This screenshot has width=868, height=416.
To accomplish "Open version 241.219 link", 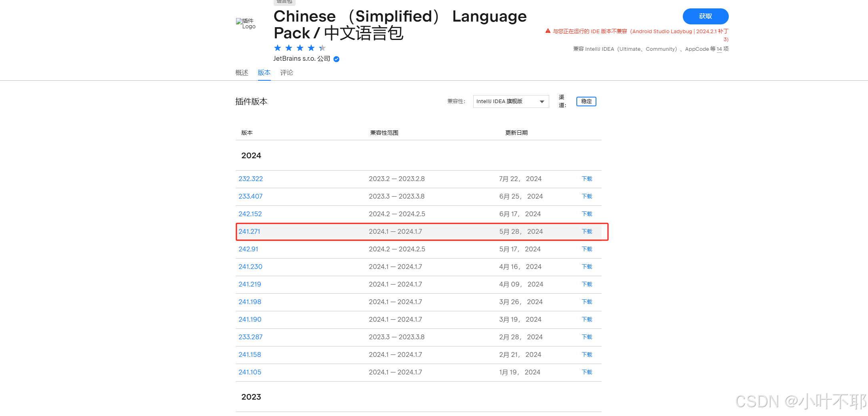I will pyautogui.click(x=250, y=285).
